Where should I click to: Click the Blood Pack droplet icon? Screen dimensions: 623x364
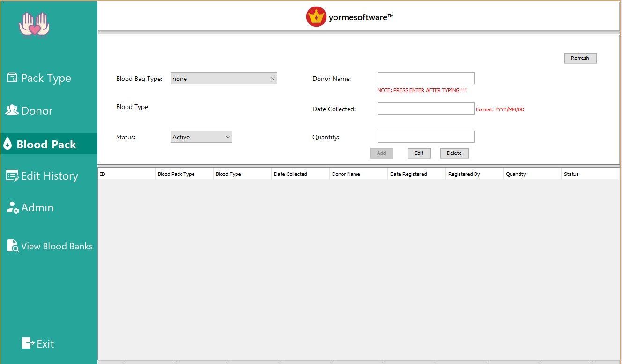7,144
